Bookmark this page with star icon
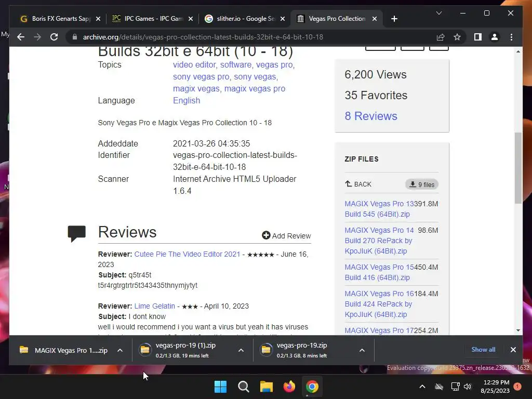The image size is (532, 399). coord(457,37)
